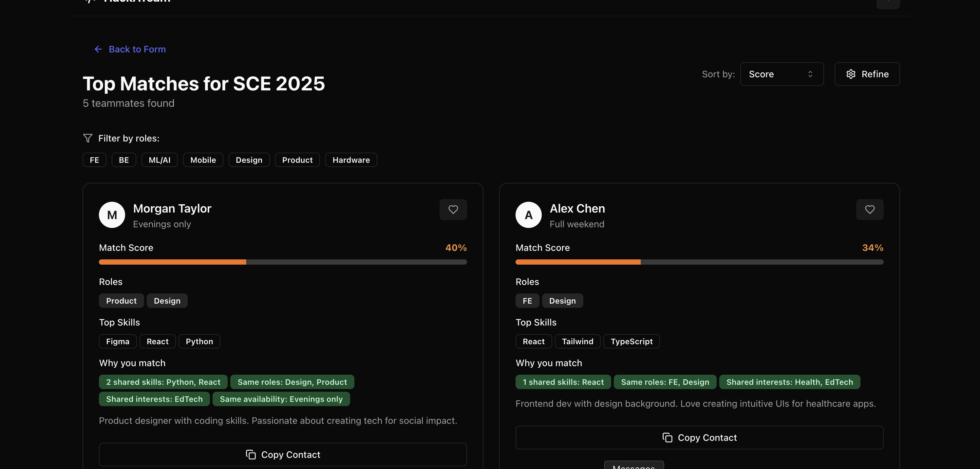Toggle the Design role filter chip

249,160
